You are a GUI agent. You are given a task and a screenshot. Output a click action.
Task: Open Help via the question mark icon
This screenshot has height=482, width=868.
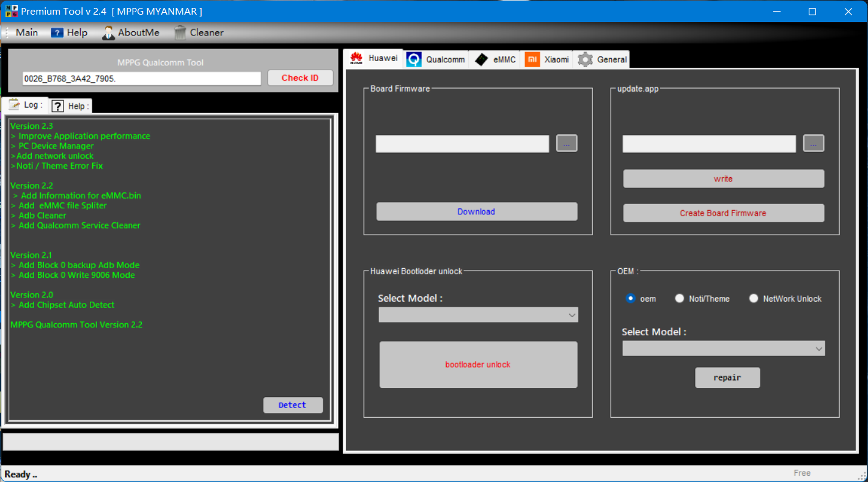[57, 32]
